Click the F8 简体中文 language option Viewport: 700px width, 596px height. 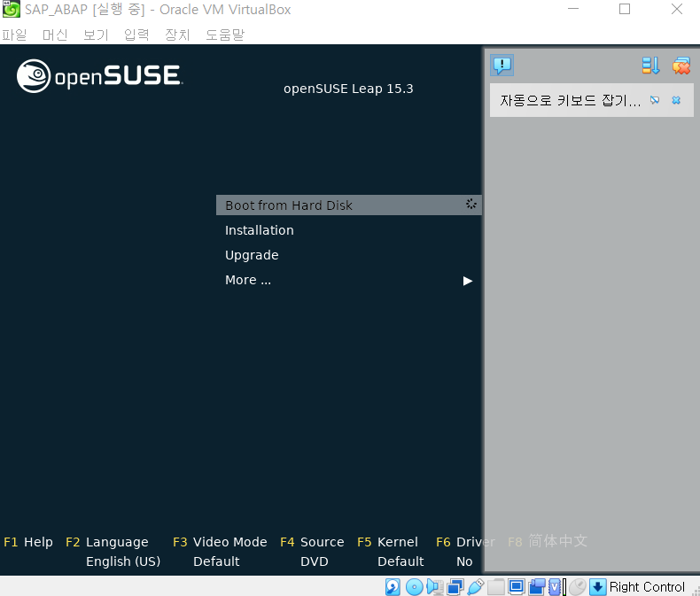pos(548,541)
